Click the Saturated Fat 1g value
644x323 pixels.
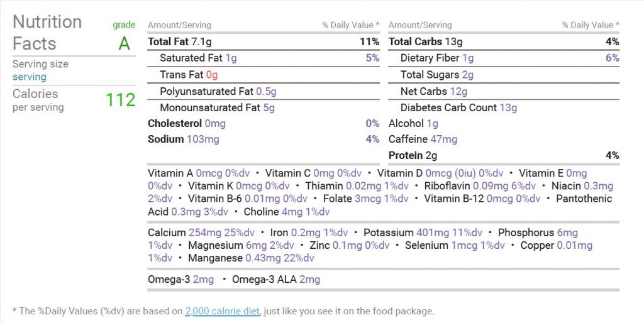pyautogui.click(x=231, y=58)
